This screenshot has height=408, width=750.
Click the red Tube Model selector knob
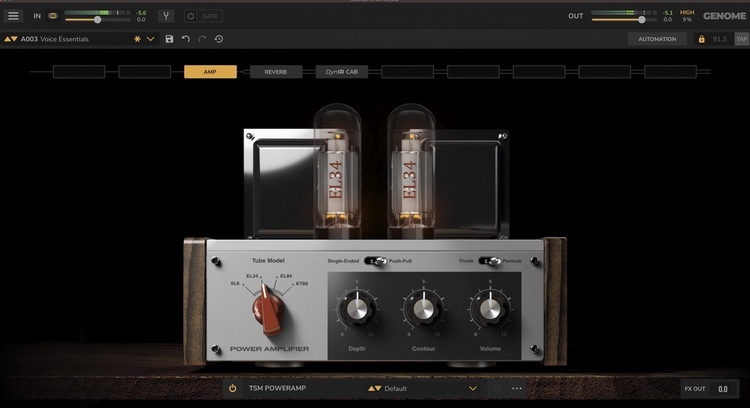click(268, 309)
